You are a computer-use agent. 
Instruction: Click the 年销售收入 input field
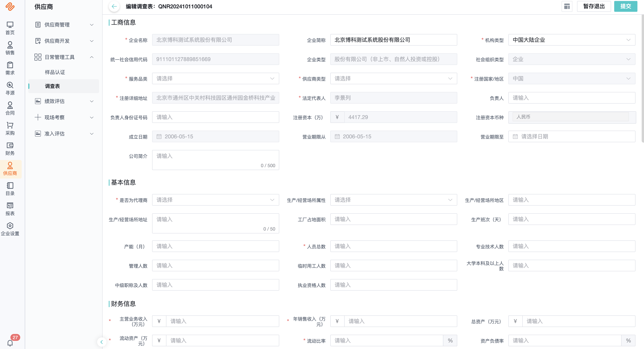401,321
